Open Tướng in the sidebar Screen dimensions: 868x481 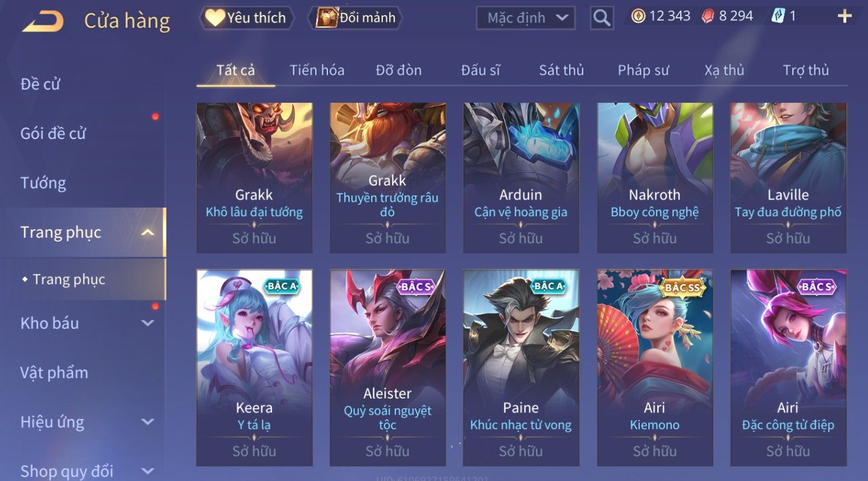click(x=43, y=183)
